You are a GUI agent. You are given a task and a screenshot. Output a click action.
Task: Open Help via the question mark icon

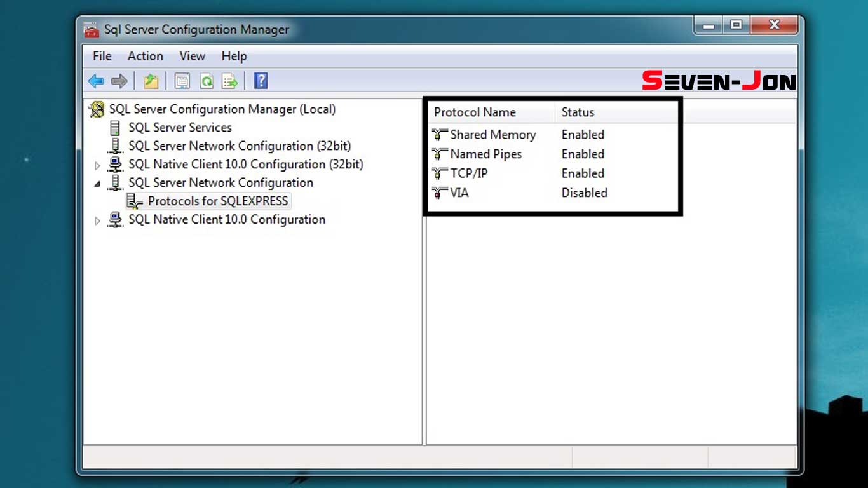[261, 81]
